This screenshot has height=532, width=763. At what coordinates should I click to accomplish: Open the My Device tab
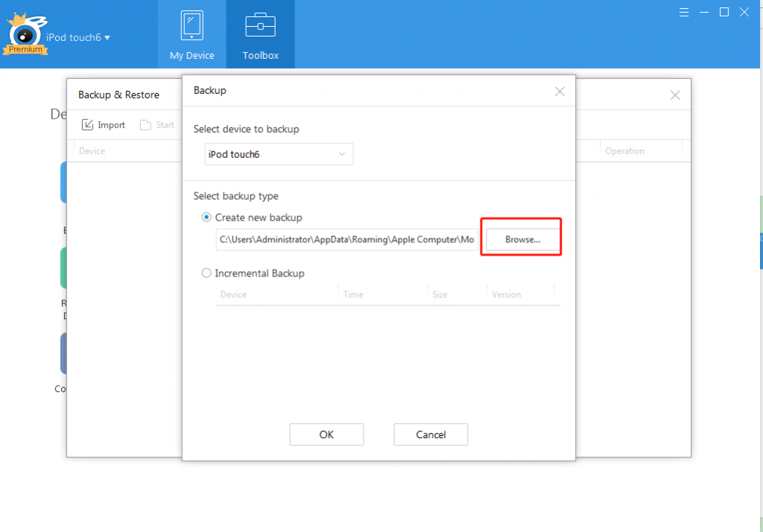[191, 34]
